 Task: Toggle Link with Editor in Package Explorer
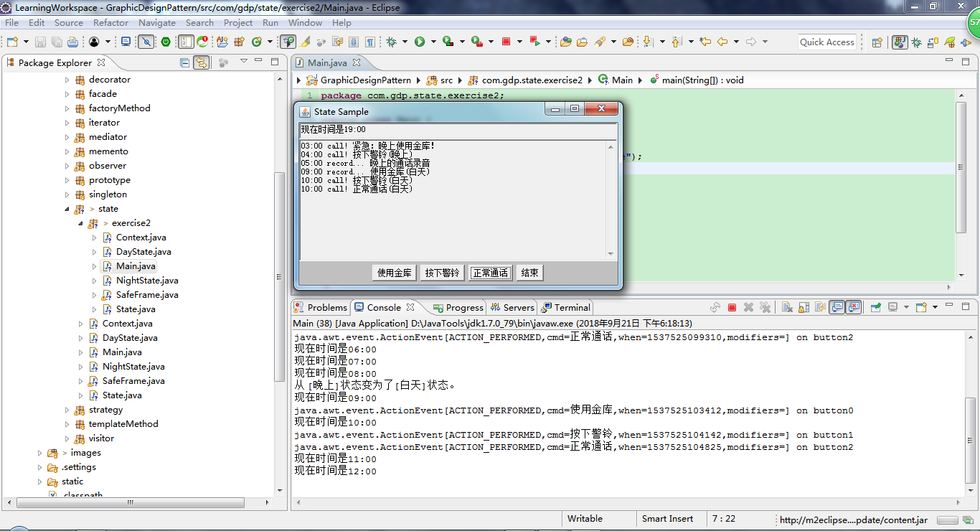(202, 62)
